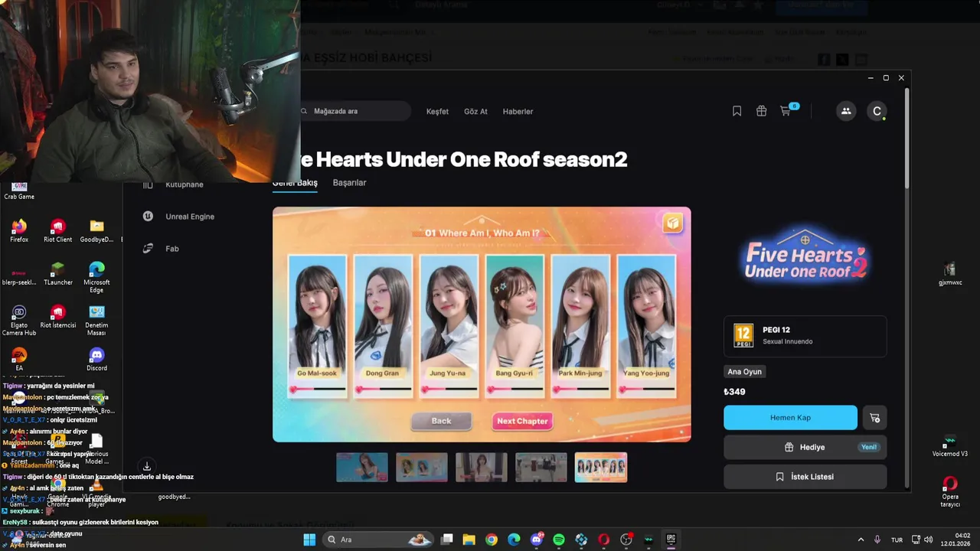The width and height of the screenshot is (980, 551).
Task: Open the GoodbyeD... folder on desktop
Action: (96, 230)
